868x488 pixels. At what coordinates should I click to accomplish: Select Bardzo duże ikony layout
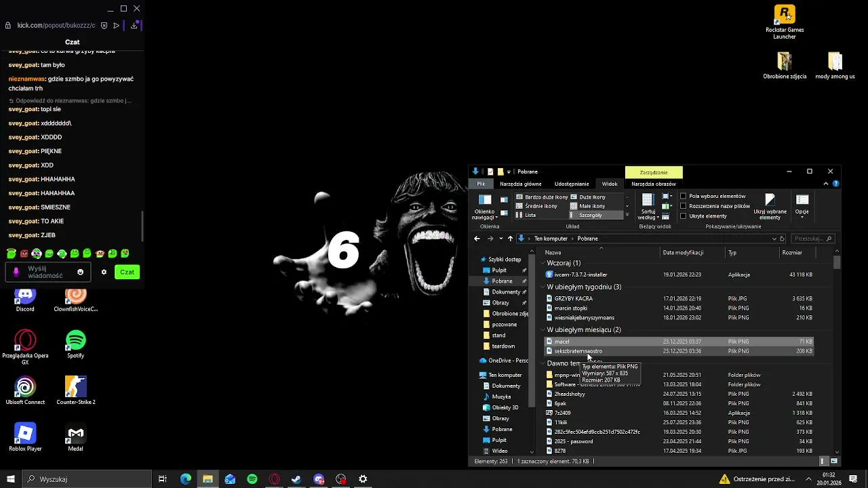click(x=542, y=197)
